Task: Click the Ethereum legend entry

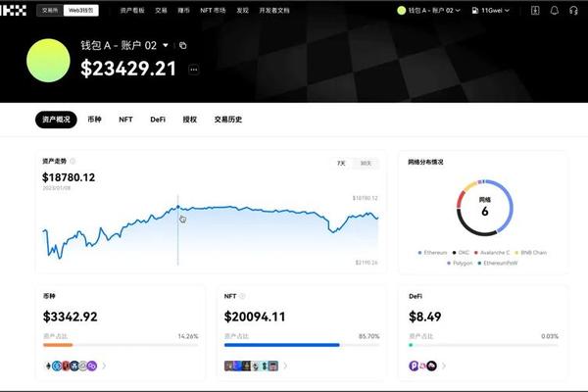Action: (x=432, y=253)
